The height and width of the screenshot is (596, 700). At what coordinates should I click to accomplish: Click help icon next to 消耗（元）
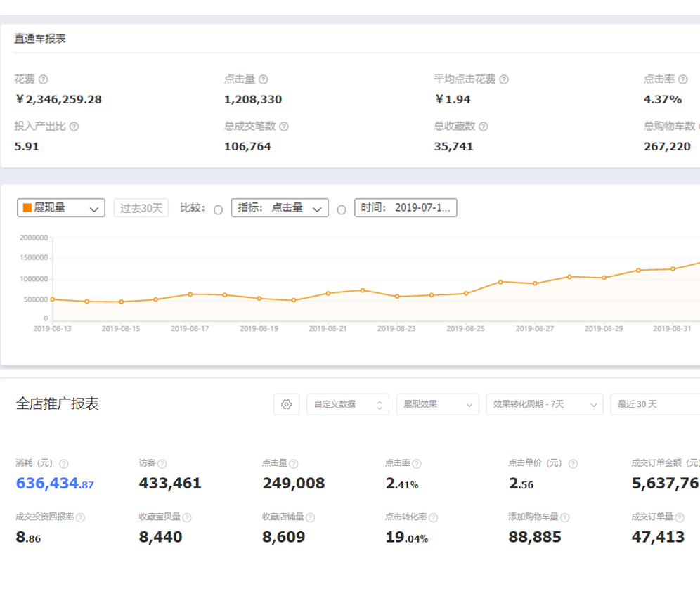pyautogui.click(x=64, y=464)
